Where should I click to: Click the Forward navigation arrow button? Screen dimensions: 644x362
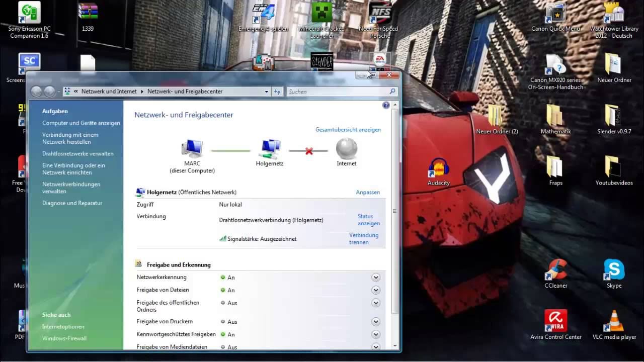coord(49,92)
